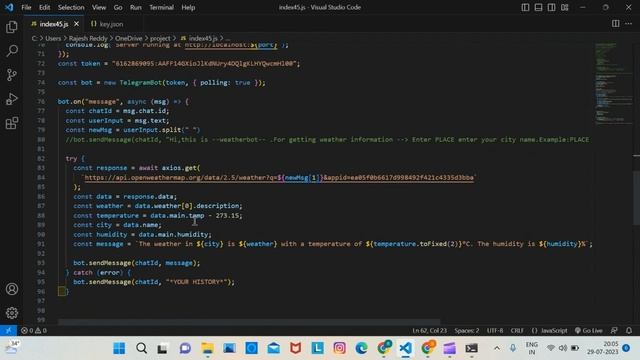Open the Search view in activity bar
Image resolution: width=640 pixels, height=360 pixels.
tap(12, 51)
